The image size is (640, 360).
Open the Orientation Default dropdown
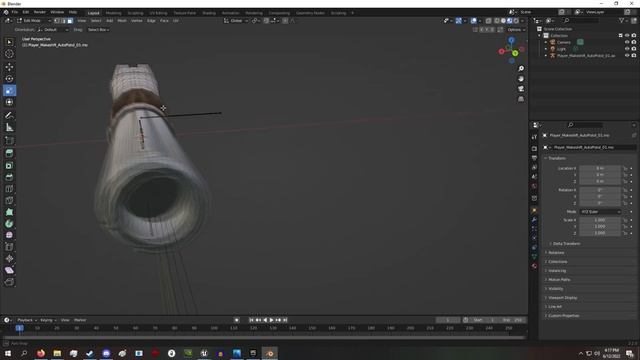click(x=53, y=30)
